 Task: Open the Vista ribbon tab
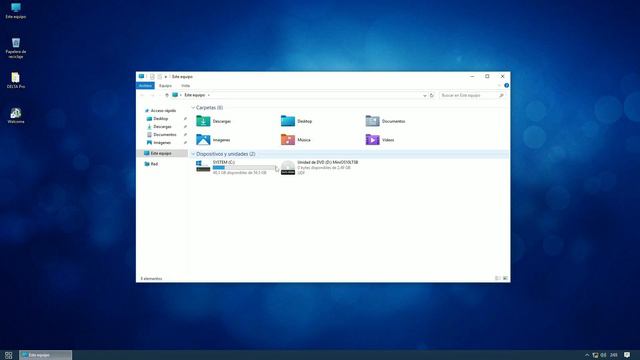tap(185, 86)
